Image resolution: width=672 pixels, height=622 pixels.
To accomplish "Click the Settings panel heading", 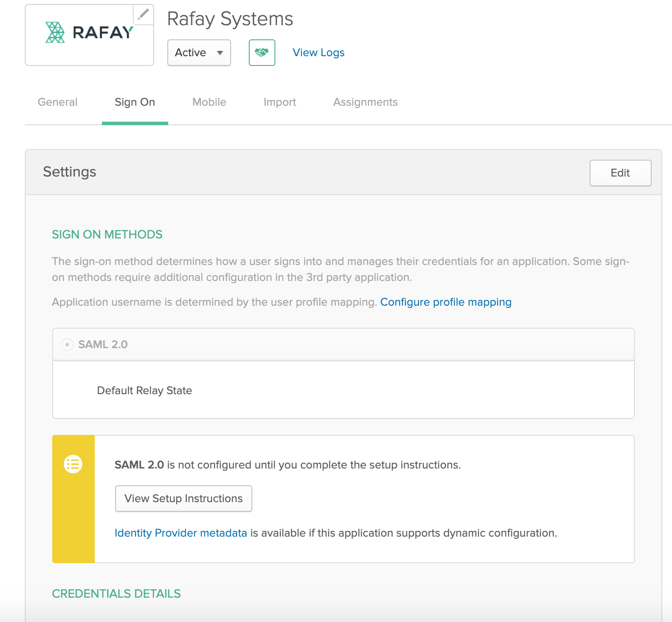I will click(70, 172).
